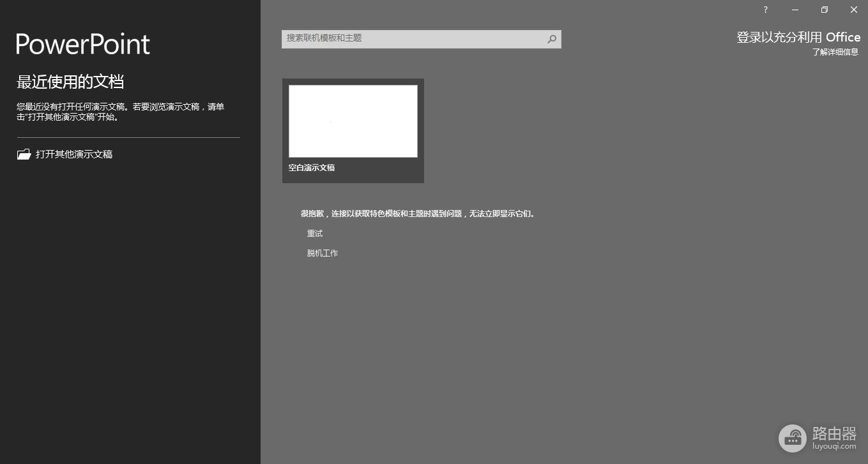Open the help question mark icon
The image size is (868, 464).
tap(765, 10)
